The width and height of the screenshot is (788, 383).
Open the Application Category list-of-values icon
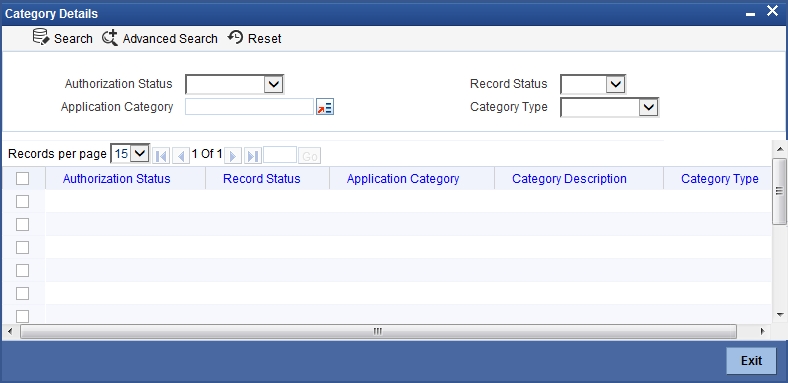[325, 107]
